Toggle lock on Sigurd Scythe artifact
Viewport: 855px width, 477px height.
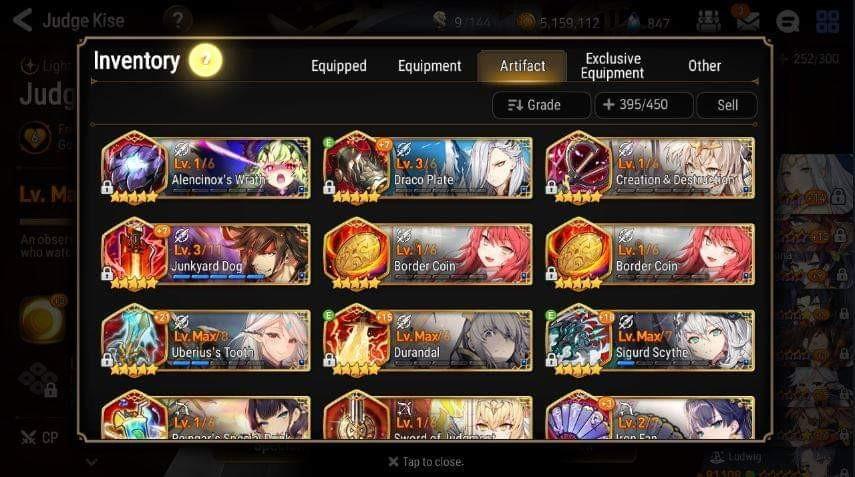tap(551, 360)
